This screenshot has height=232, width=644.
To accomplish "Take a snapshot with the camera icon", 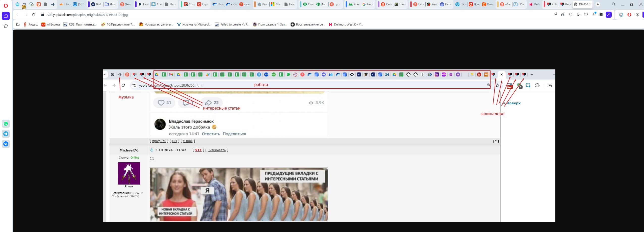I will click(x=563, y=15).
